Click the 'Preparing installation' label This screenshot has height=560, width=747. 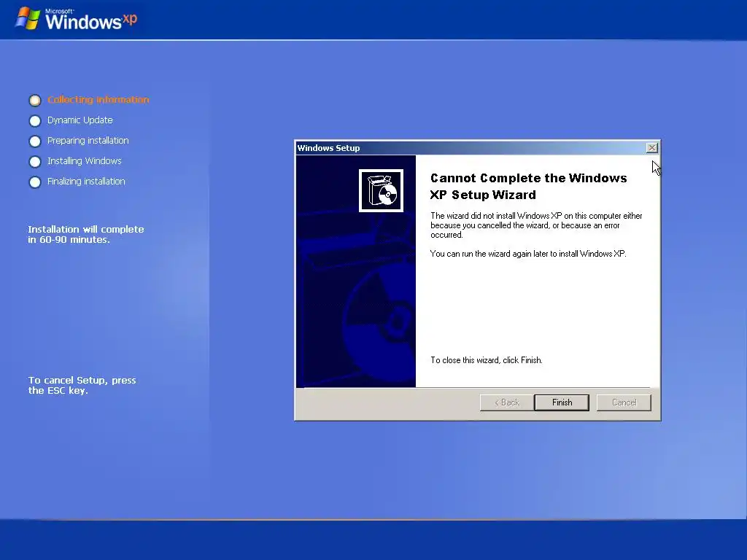[x=88, y=141]
